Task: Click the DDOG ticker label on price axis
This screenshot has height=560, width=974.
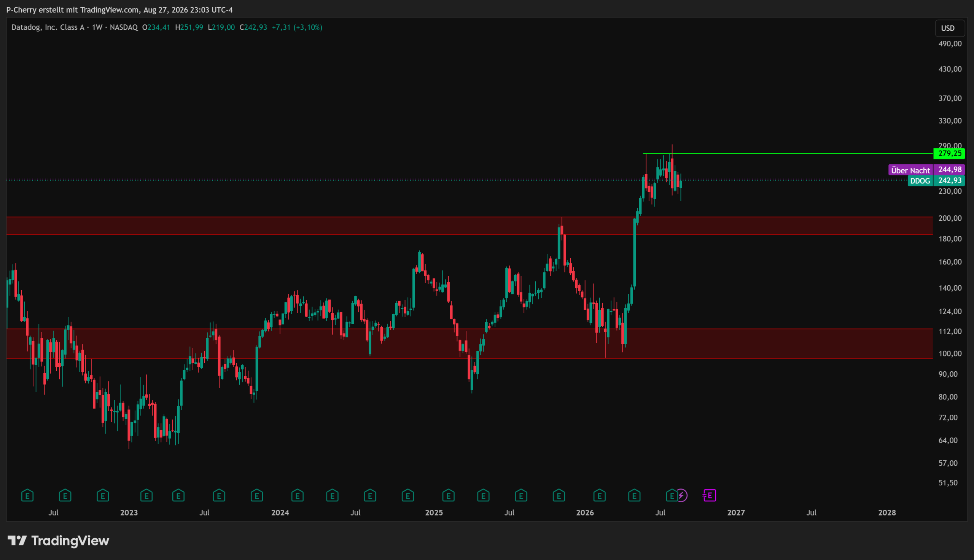Action: (x=920, y=181)
